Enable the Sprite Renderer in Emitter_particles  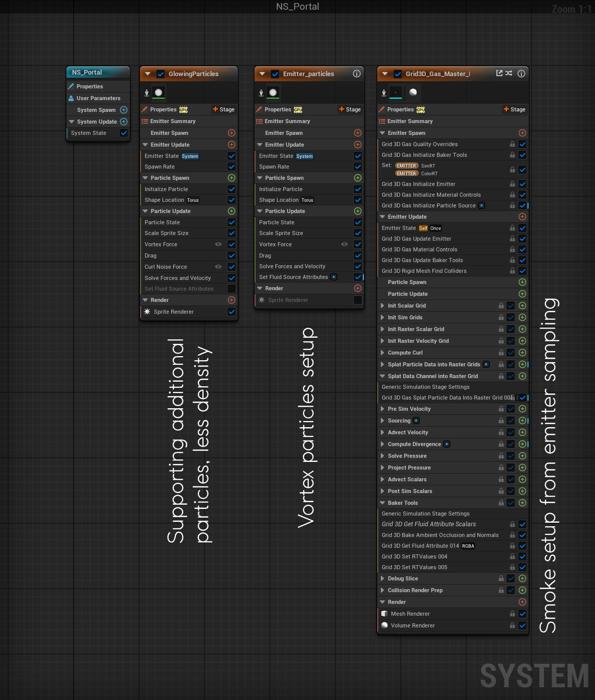click(x=358, y=300)
